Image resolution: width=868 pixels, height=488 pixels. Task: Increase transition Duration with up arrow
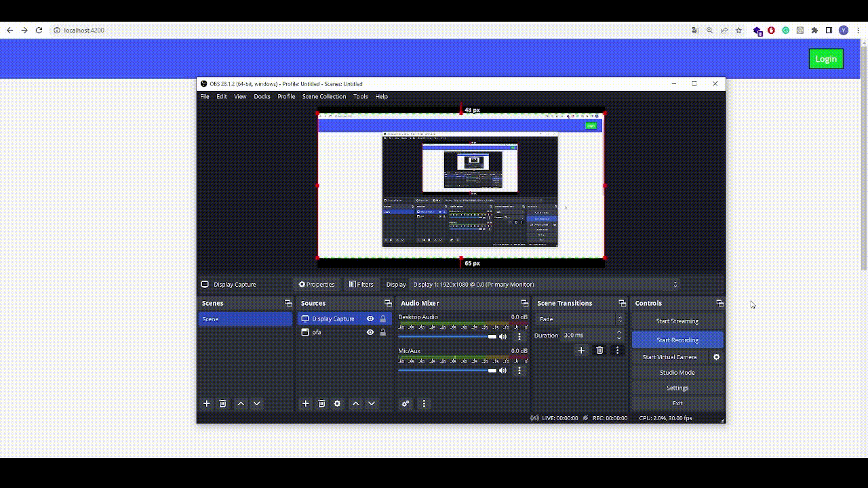click(619, 332)
